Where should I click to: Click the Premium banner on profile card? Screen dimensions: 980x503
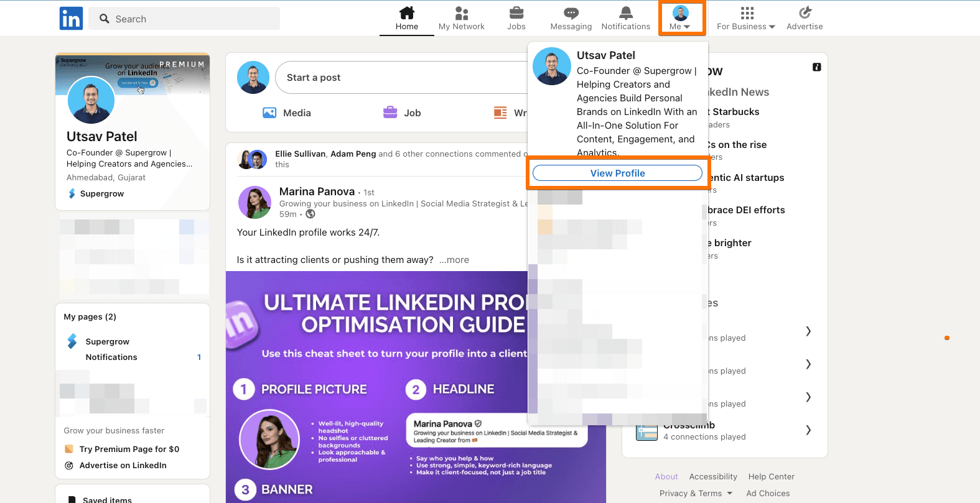(133, 74)
